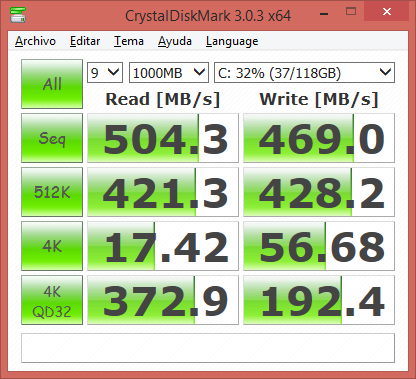This screenshot has width=416, height=379.
Task: Maximize the CrystalDiskMark window
Action: 351,12
